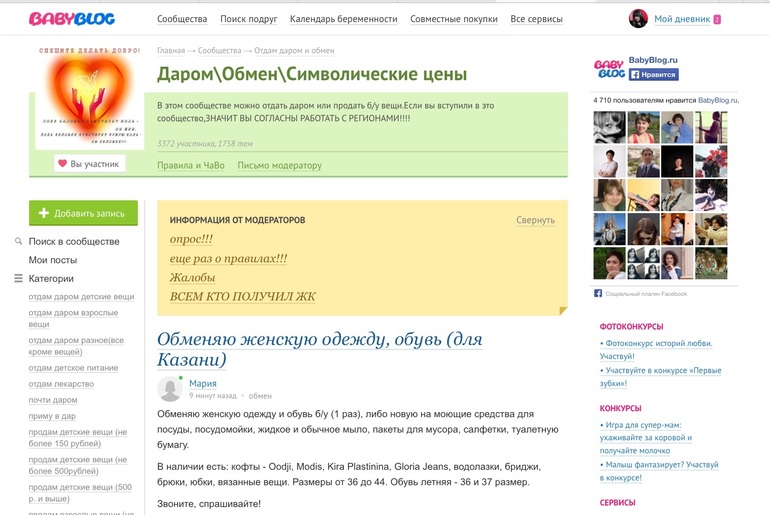Click Главная breadcrumb link
The width and height of the screenshot is (770, 515).
point(171,51)
